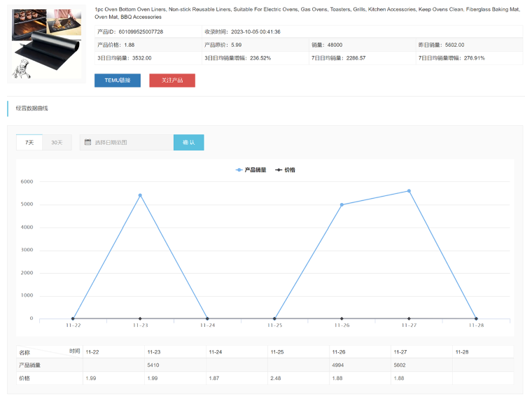Click the 11-26 sales data point
Image resolution: width=532 pixels, height=399 pixels.
point(342,204)
